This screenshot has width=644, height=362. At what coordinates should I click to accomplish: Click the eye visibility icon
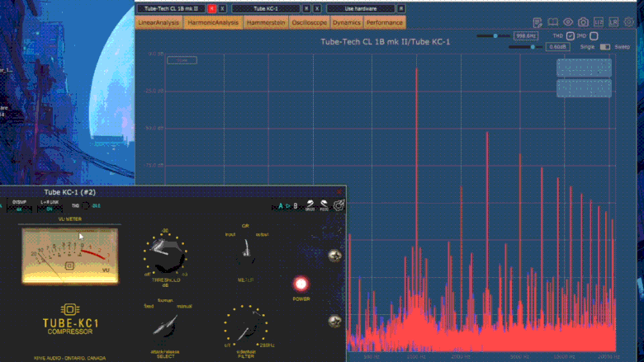click(568, 21)
